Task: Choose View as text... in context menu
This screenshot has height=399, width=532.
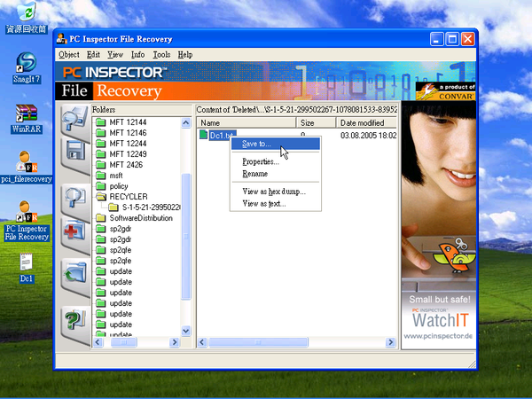Action: (276, 204)
